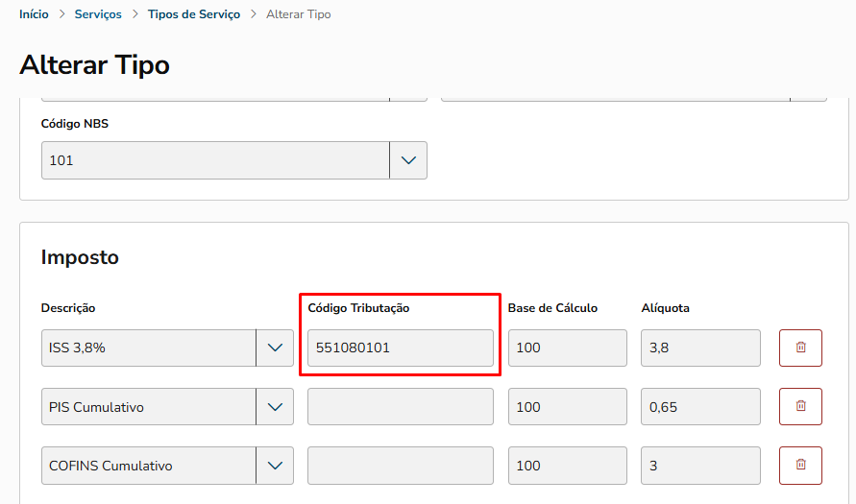Remove the PIS Cumulativo tax row
The width and height of the screenshot is (856, 504).
[800, 406]
